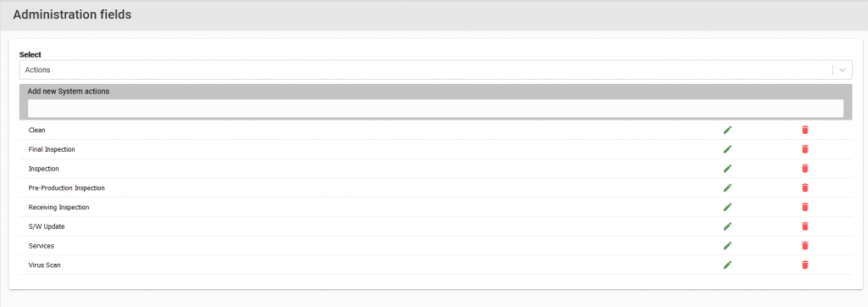The height and width of the screenshot is (307, 868).
Task: Edit the Receiving Inspection entry
Action: click(x=727, y=207)
